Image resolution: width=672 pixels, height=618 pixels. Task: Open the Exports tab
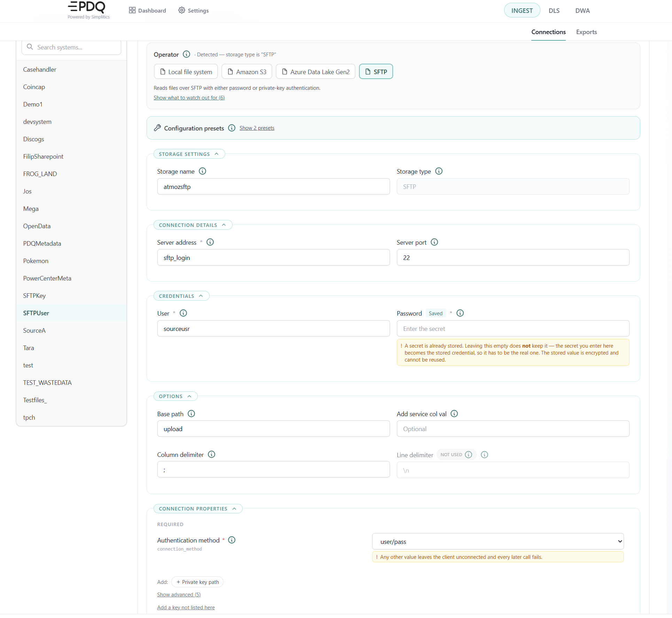[586, 32]
